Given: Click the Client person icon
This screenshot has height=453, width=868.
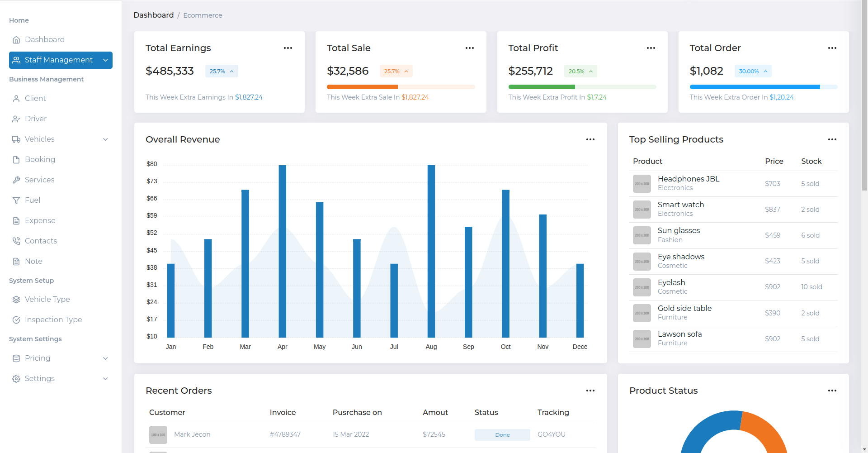Looking at the screenshot, I should click(16, 99).
